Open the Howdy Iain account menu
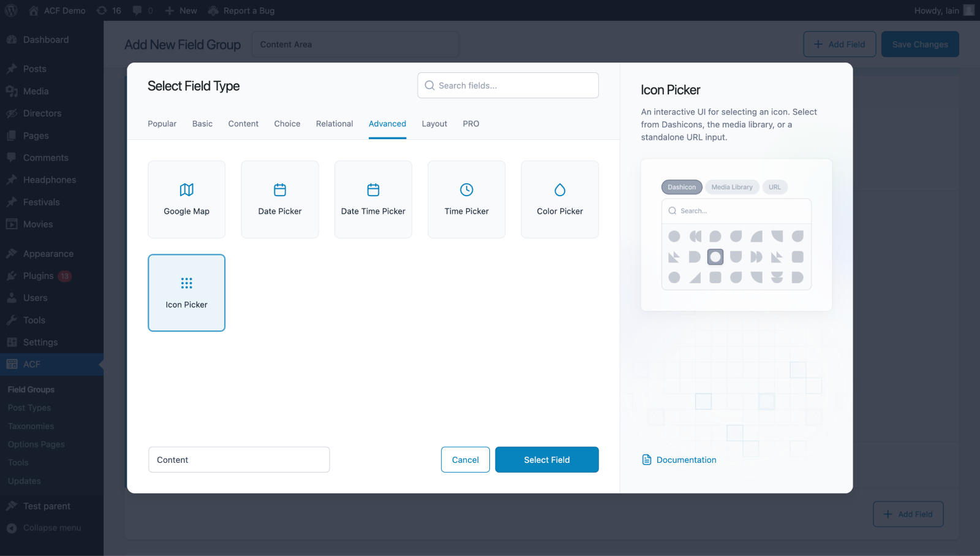This screenshot has height=556, width=980. tap(937, 10)
